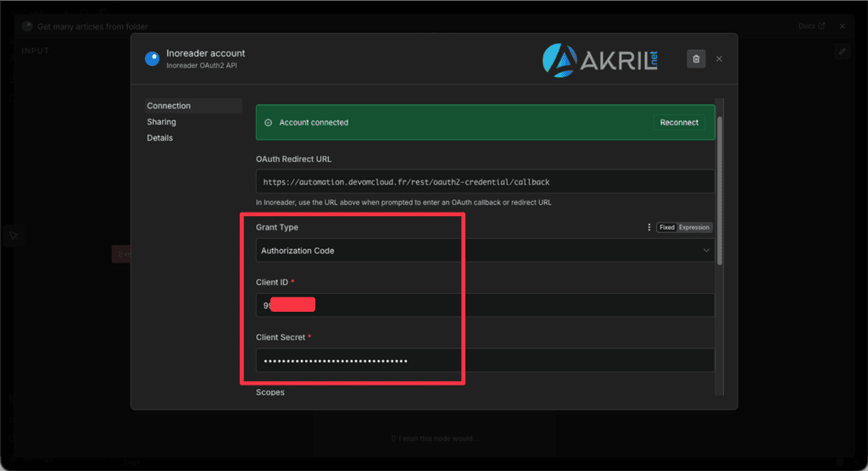
Task: Open the Details tab
Action: tap(160, 138)
